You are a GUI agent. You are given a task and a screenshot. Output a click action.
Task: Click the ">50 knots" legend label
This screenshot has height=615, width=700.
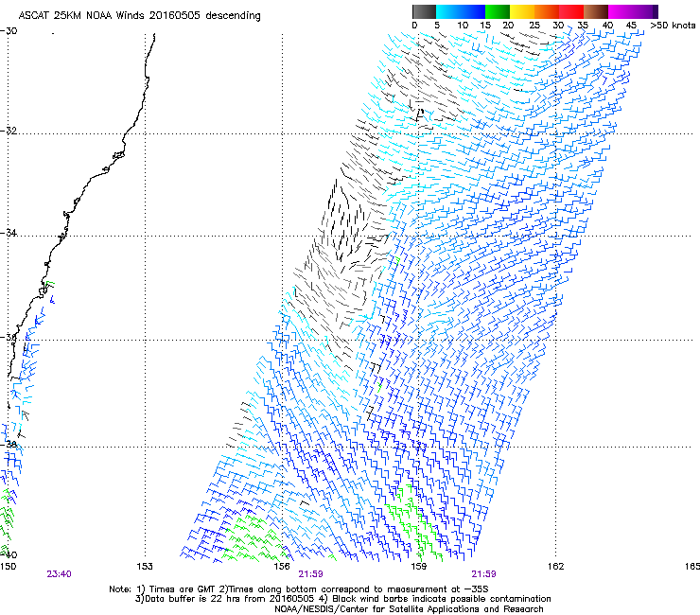[x=673, y=25]
